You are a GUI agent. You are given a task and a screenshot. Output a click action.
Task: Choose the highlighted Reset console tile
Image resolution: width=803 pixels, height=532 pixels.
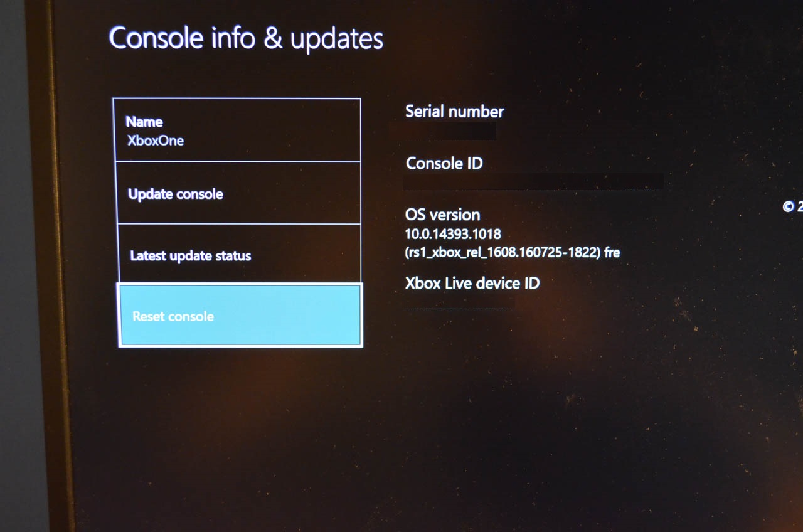[240, 315]
